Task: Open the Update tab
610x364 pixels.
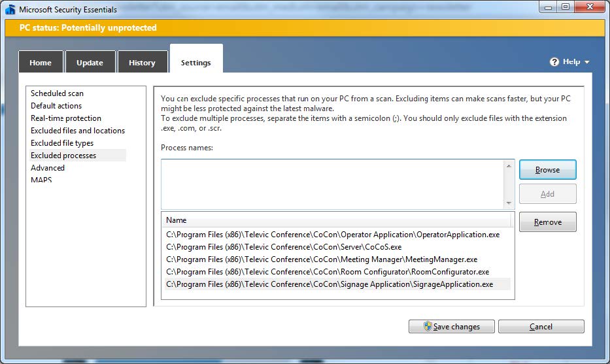Action: [90, 63]
